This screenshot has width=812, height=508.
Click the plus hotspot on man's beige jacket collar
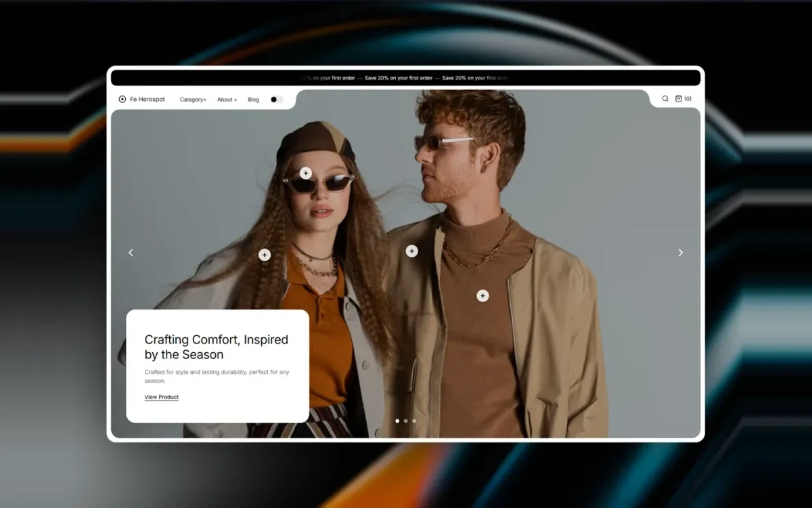pos(411,251)
